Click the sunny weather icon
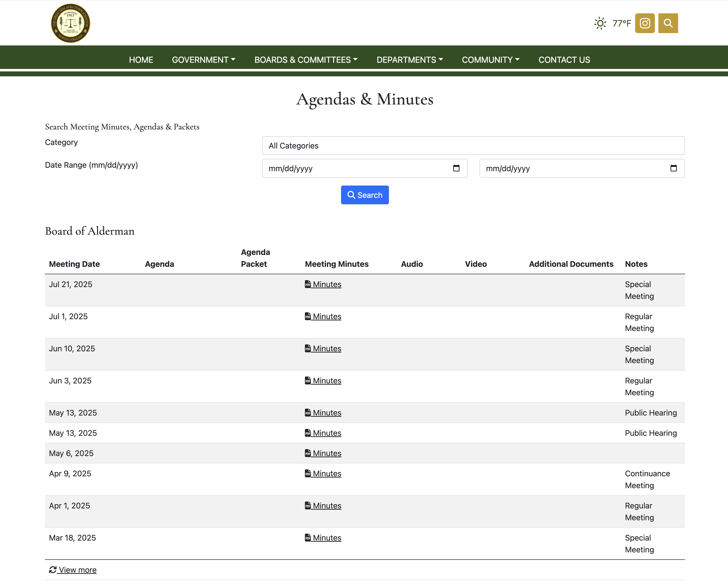 click(600, 23)
